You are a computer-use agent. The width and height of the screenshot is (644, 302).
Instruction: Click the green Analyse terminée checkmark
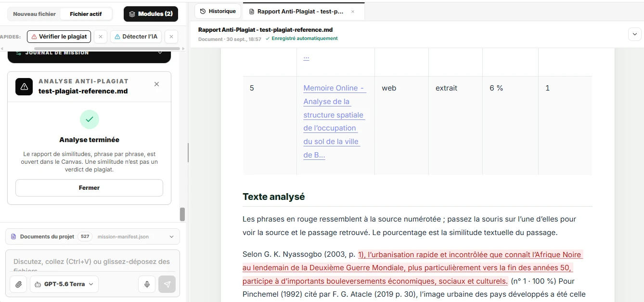[89, 119]
